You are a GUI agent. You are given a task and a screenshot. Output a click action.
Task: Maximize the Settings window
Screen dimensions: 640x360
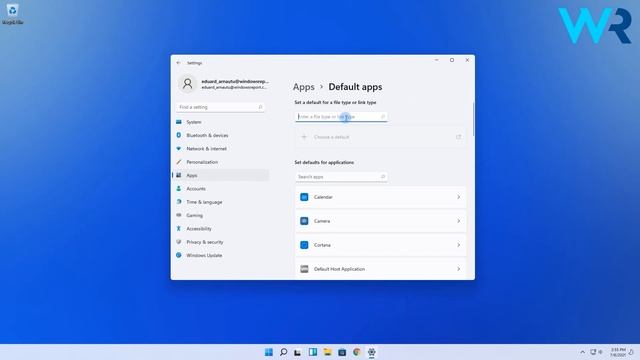click(452, 60)
